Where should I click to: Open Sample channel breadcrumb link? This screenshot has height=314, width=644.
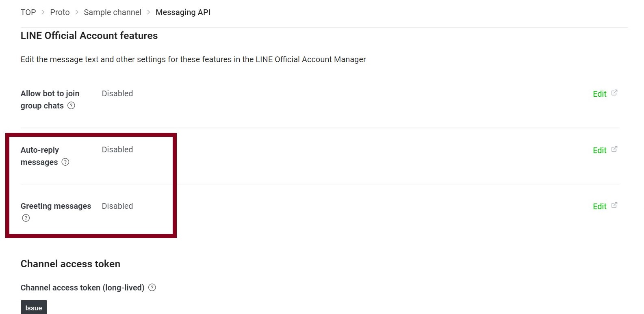[x=113, y=12]
